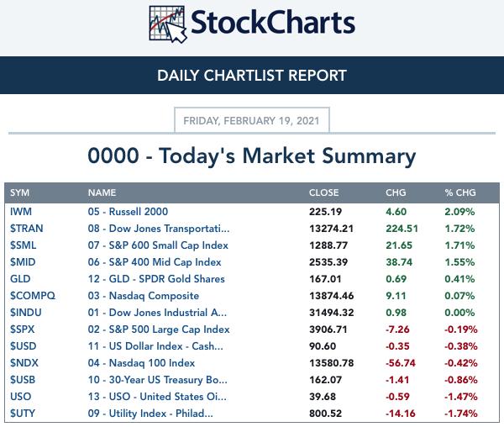Select the $USB symbol link

(x=23, y=380)
